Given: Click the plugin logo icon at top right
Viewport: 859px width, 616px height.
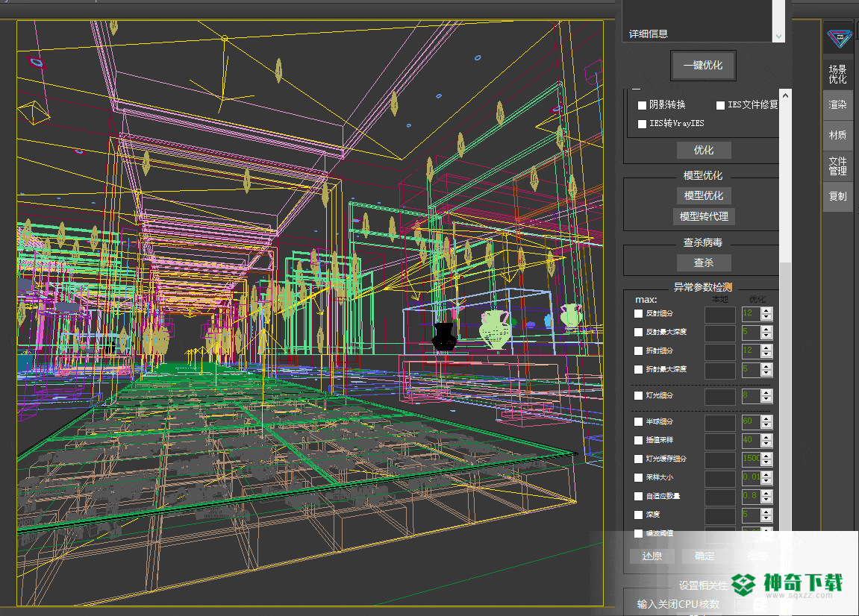Looking at the screenshot, I should [839, 39].
